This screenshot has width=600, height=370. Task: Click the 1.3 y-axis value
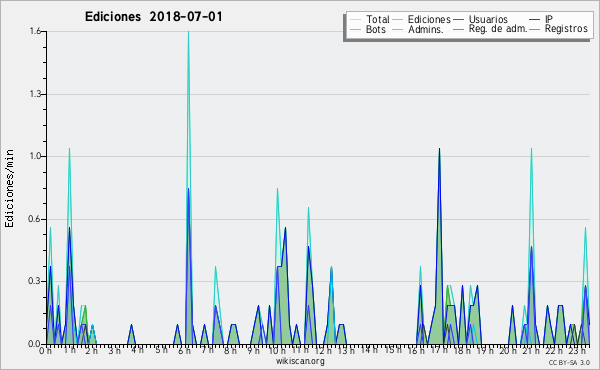point(35,94)
